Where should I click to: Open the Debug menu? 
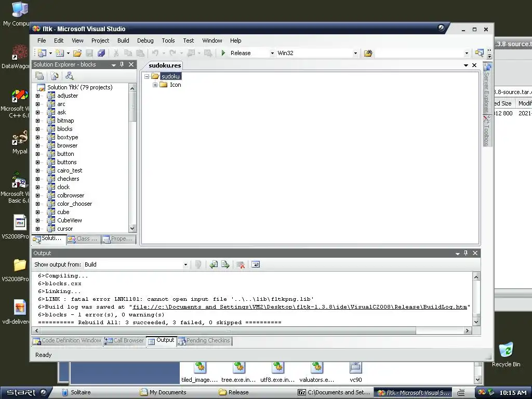click(x=145, y=41)
